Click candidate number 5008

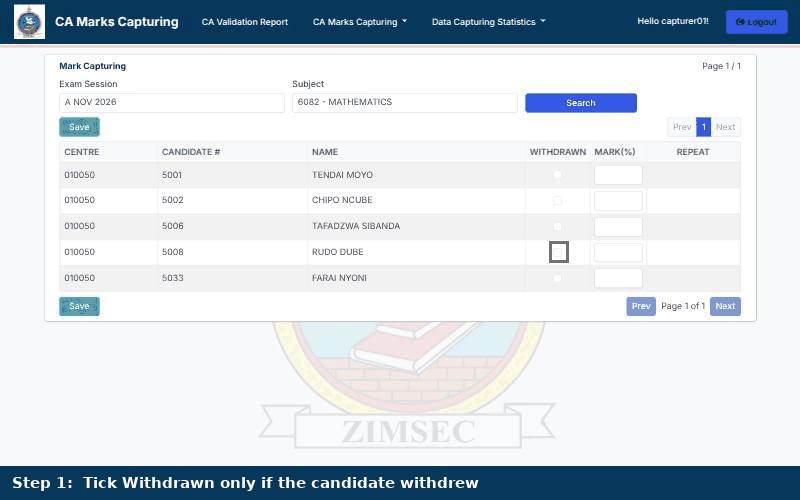coord(172,252)
